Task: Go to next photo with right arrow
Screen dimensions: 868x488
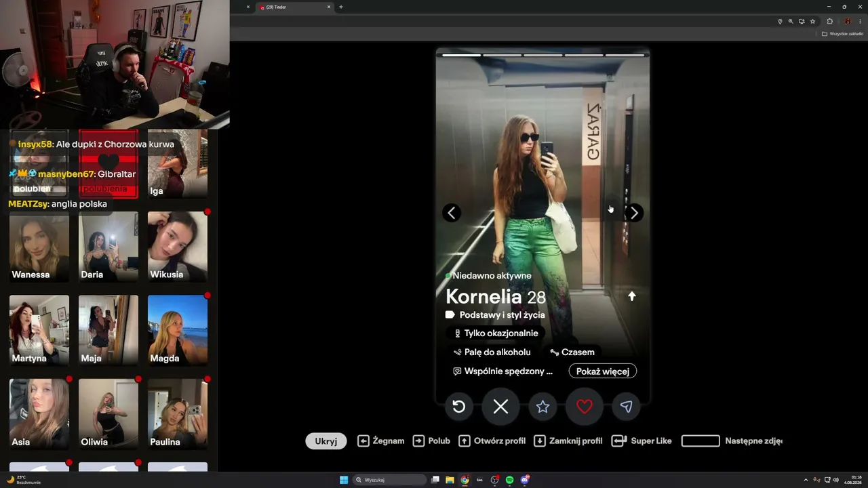Action: pyautogui.click(x=634, y=213)
